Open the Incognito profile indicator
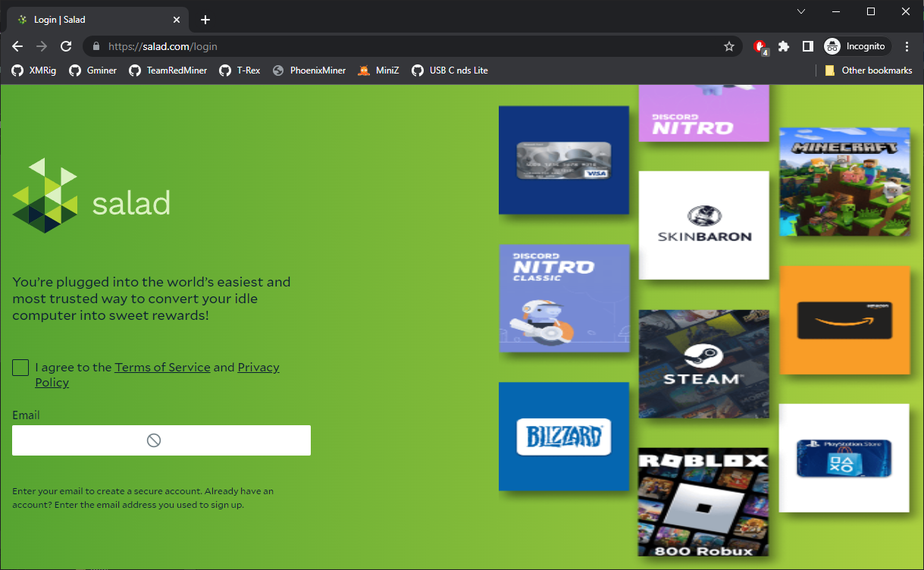924x570 pixels. (856, 46)
